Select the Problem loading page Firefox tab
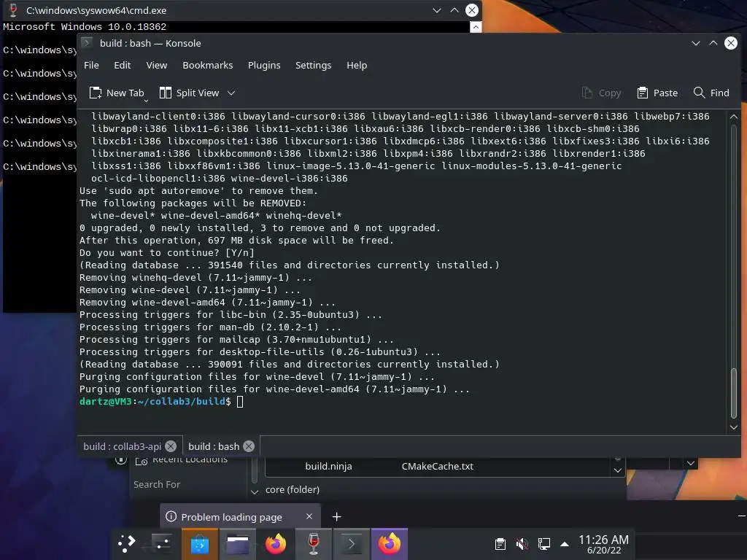This screenshot has width=747, height=560. coord(239,517)
